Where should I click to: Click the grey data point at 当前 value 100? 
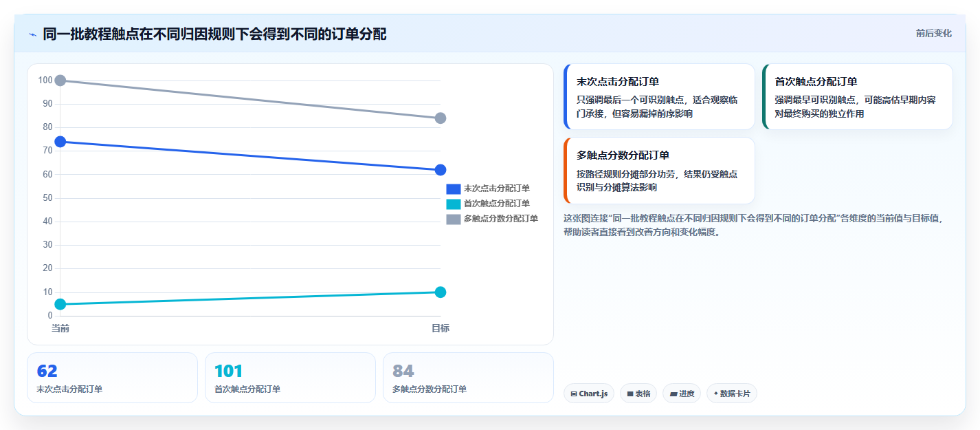click(60, 80)
